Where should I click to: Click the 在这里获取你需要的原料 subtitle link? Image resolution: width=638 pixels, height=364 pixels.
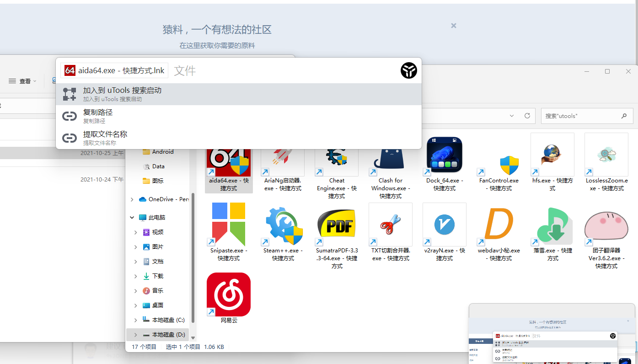[217, 46]
